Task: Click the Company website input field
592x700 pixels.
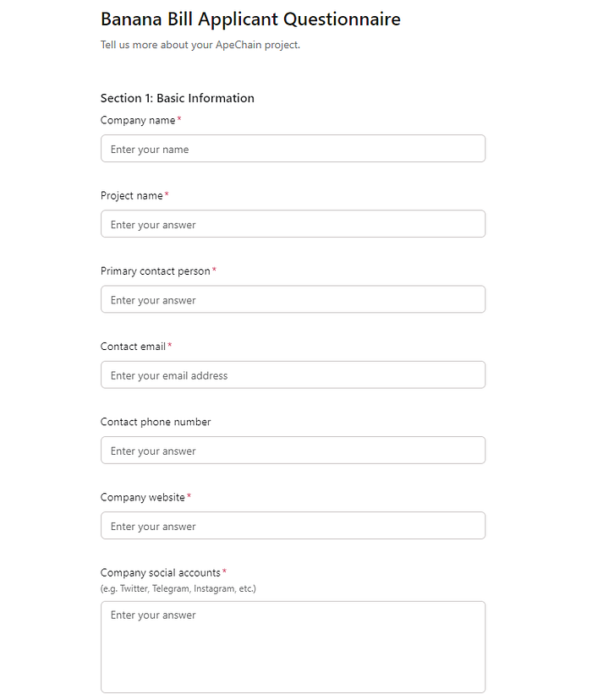Action: coord(293,526)
